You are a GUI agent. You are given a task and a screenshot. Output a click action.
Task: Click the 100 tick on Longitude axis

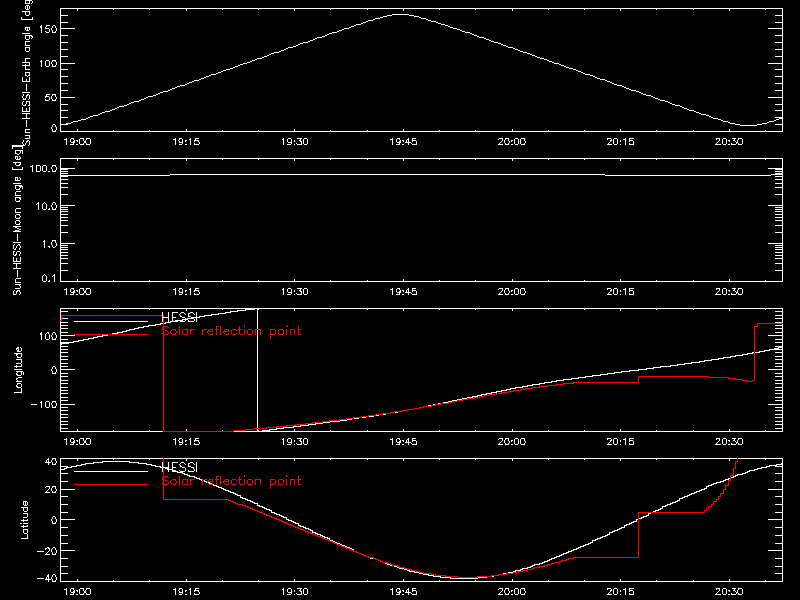(48, 336)
